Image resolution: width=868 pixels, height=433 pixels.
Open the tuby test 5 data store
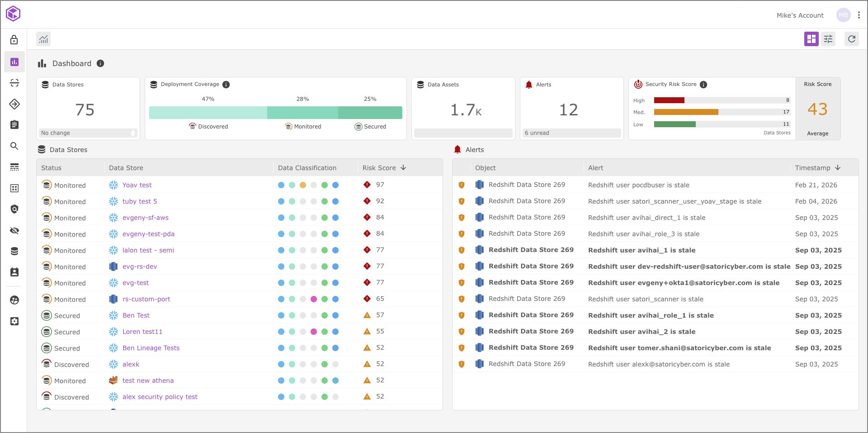[140, 201]
